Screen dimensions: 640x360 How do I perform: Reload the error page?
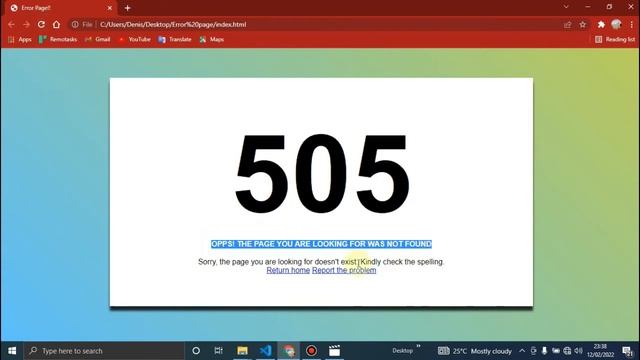[x=41, y=24]
